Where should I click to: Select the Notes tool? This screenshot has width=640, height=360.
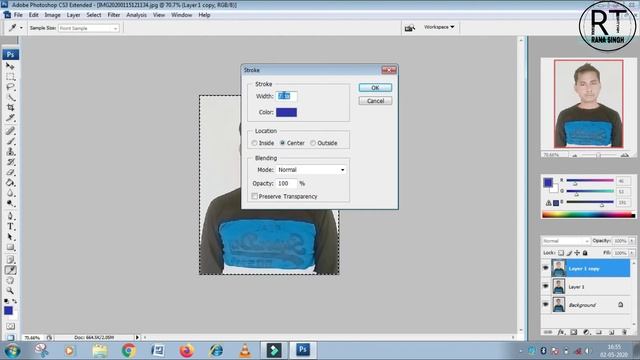pyautogui.click(x=10, y=260)
